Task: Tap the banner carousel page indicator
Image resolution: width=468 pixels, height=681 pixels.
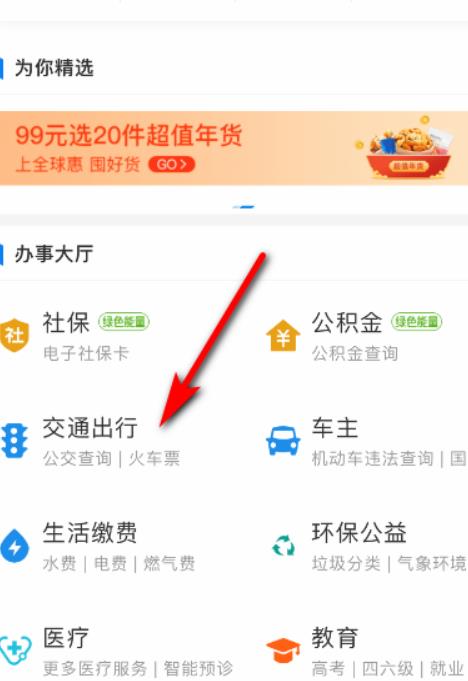Action: coord(244,207)
